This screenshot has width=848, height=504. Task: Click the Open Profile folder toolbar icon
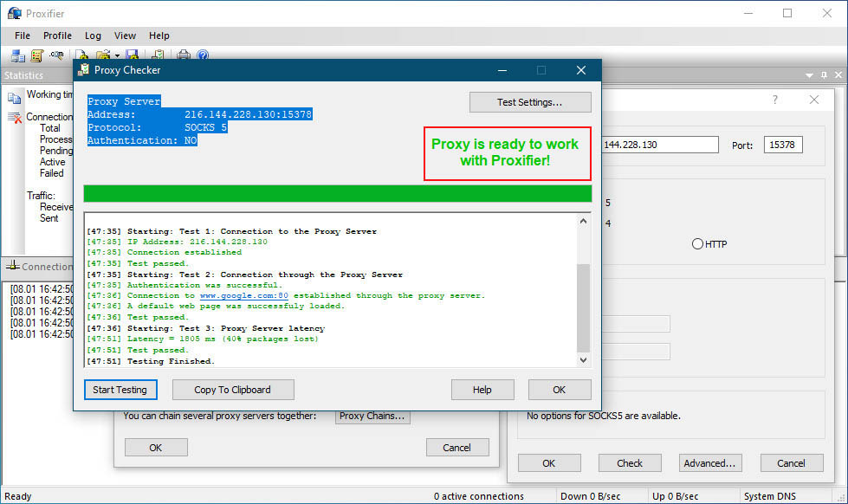point(103,55)
